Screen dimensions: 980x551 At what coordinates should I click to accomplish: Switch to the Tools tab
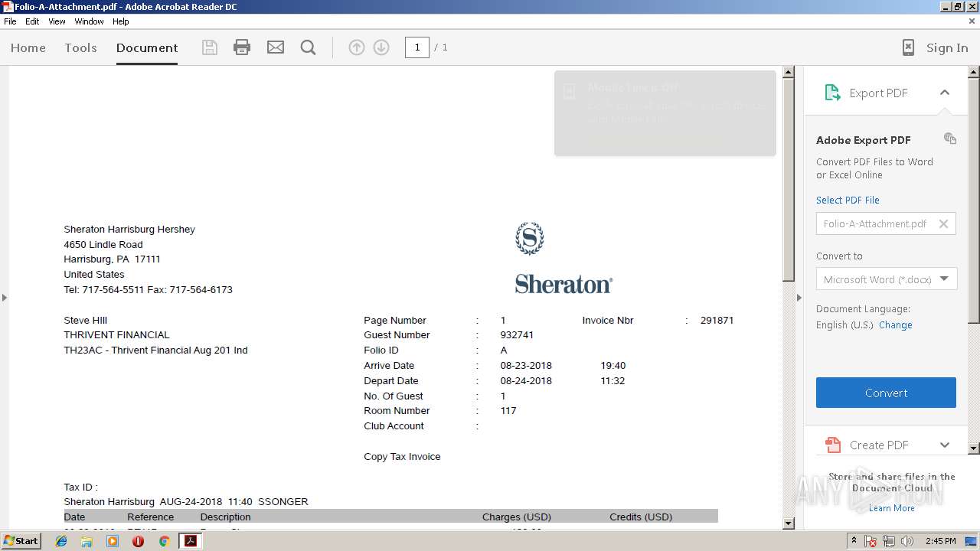pos(80,47)
